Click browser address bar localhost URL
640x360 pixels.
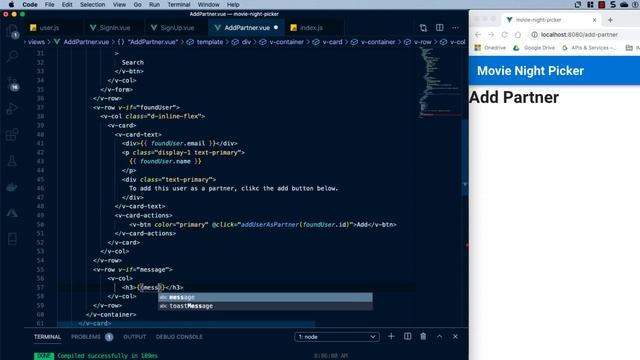[579, 35]
